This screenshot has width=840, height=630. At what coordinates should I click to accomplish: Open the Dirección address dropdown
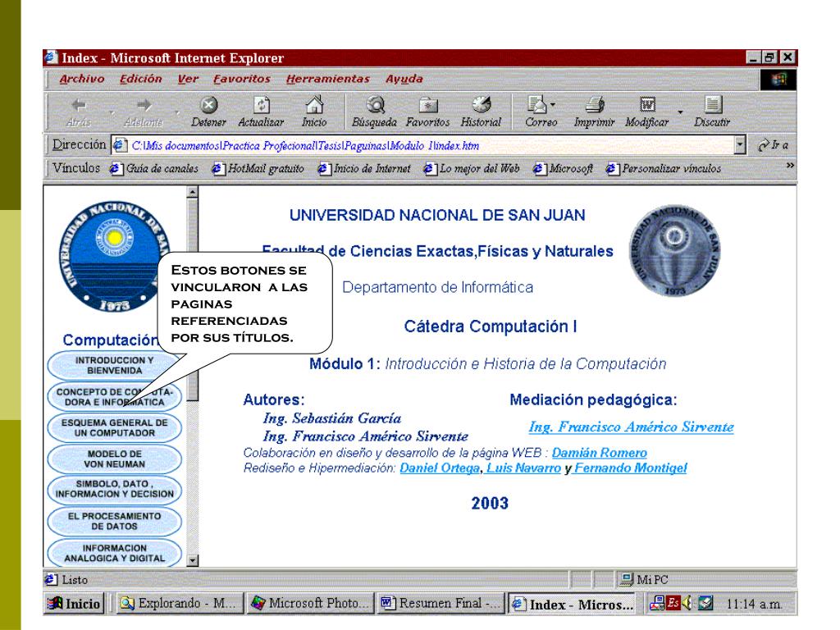pos(740,144)
